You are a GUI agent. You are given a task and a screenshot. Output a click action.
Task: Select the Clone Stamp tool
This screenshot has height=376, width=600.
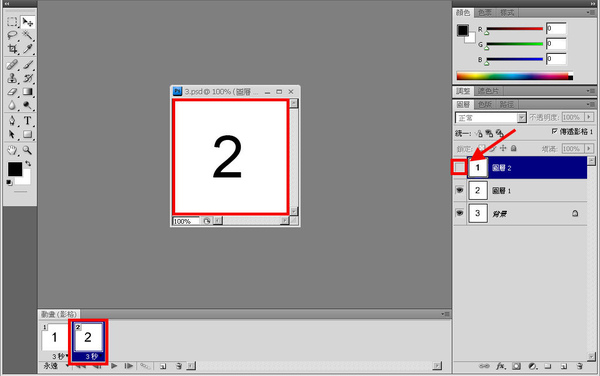[12, 78]
